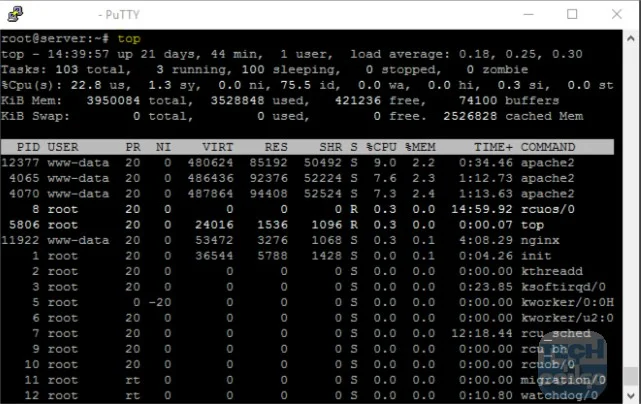Image resolution: width=641 pixels, height=404 pixels.
Task: Click the 421236 free memory value
Action: click(x=358, y=101)
